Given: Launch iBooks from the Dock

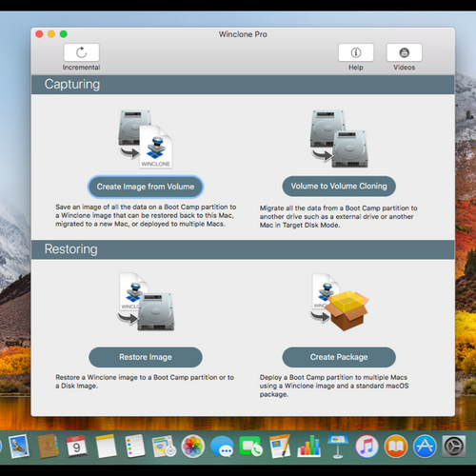Looking at the screenshot, I should tap(396, 446).
